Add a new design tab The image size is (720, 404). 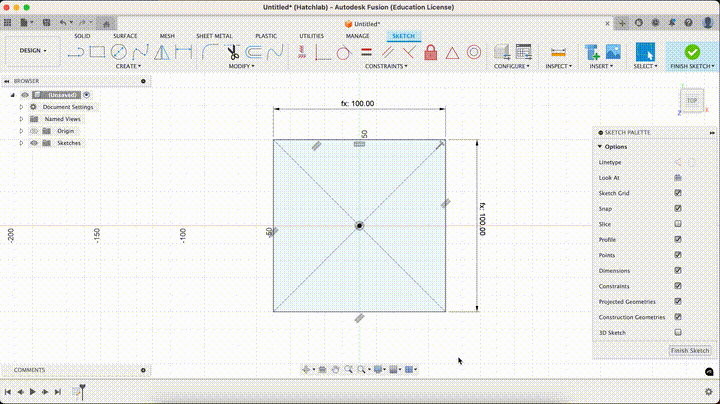coord(622,23)
